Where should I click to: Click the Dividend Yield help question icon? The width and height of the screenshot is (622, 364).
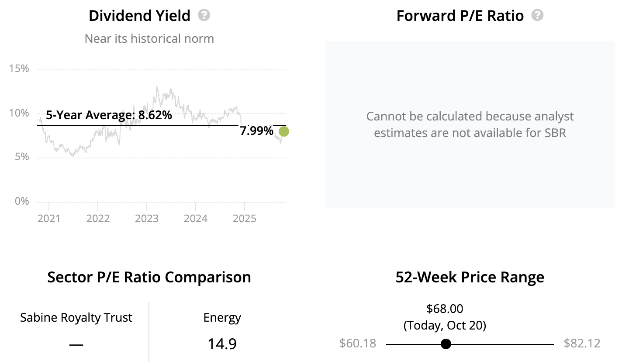(204, 16)
